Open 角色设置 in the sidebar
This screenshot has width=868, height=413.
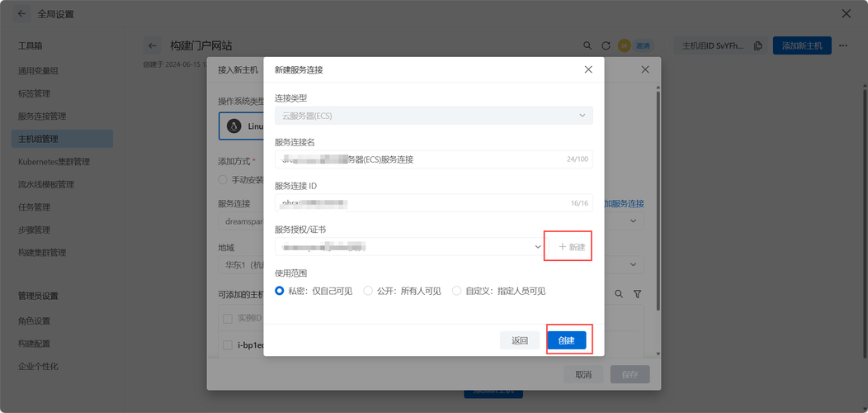point(35,321)
